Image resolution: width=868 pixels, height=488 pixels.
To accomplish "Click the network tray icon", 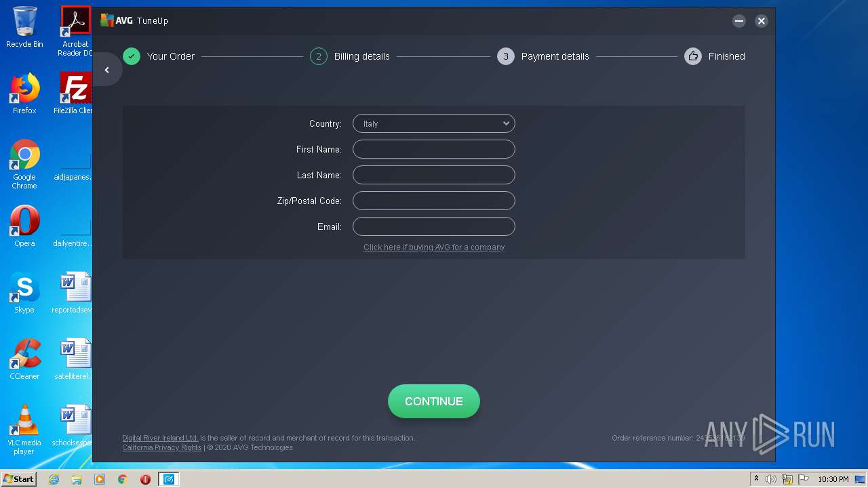I will 787,479.
